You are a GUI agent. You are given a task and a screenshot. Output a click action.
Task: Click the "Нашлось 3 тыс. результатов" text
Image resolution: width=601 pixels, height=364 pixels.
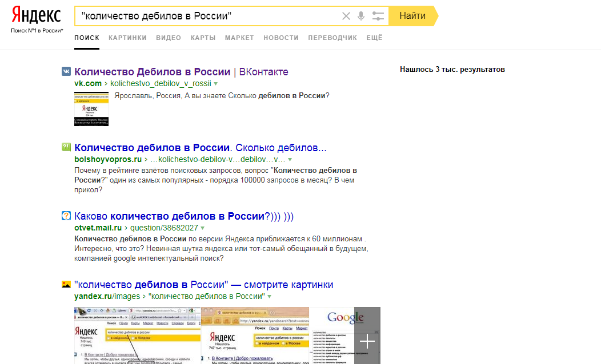[x=452, y=69]
